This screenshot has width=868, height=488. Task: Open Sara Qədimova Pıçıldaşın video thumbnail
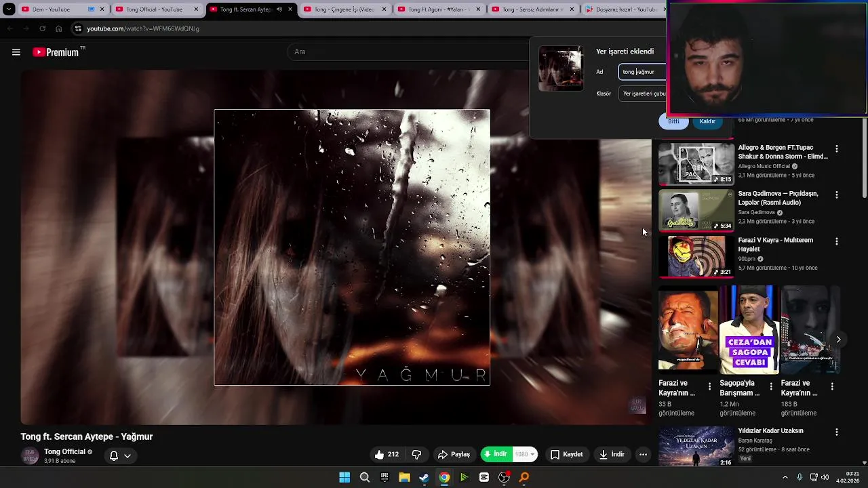tap(696, 210)
